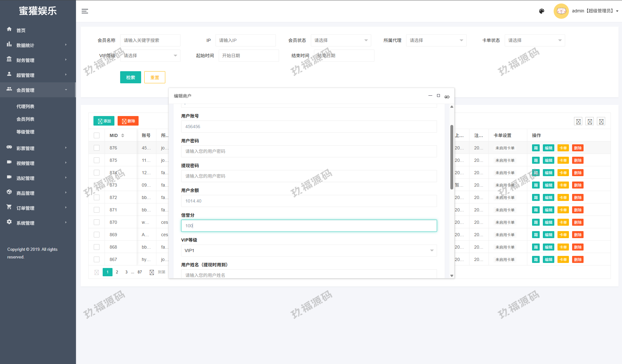Click the green search button
Viewport: 622px width, 364px height.
pyautogui.click(x=130, y=77)
